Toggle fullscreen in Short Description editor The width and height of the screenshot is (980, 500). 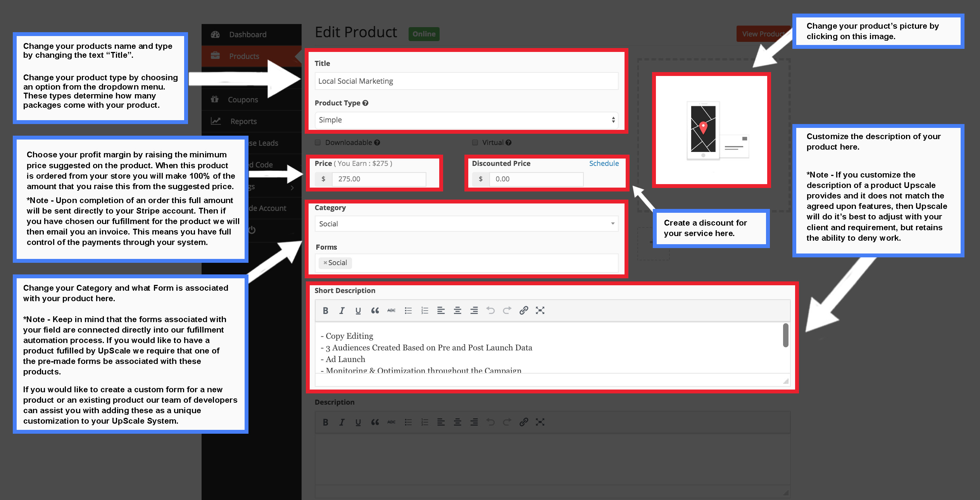[540, 310]
